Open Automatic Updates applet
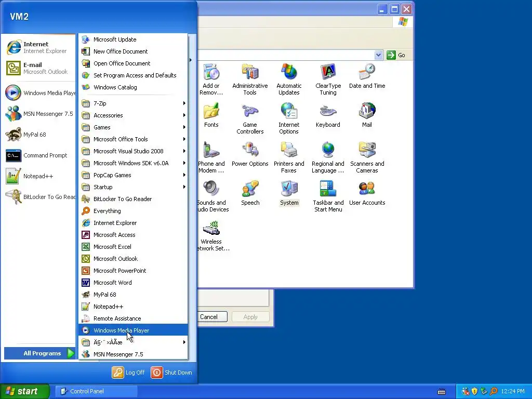 click(289, 79)
